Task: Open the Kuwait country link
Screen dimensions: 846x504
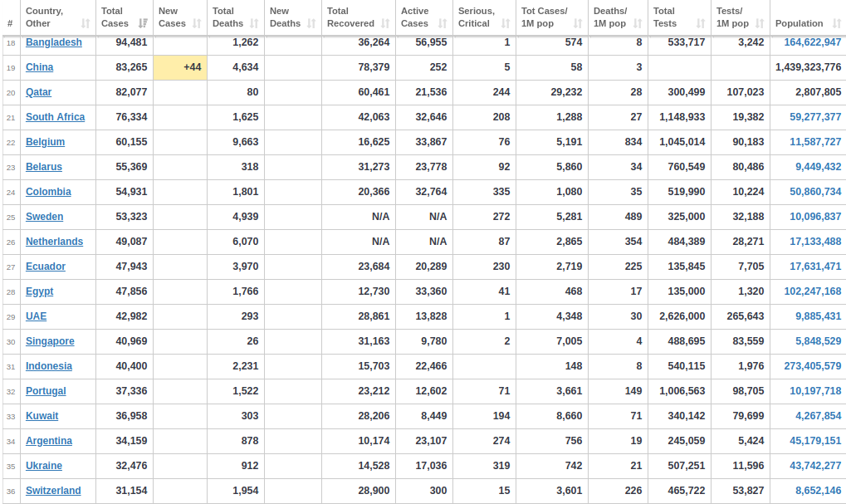Action: [x=42, y=415]
